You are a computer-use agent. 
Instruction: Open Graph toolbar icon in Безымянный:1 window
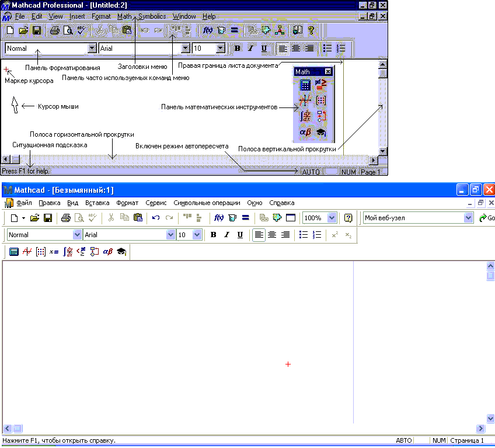pos(27,252)
